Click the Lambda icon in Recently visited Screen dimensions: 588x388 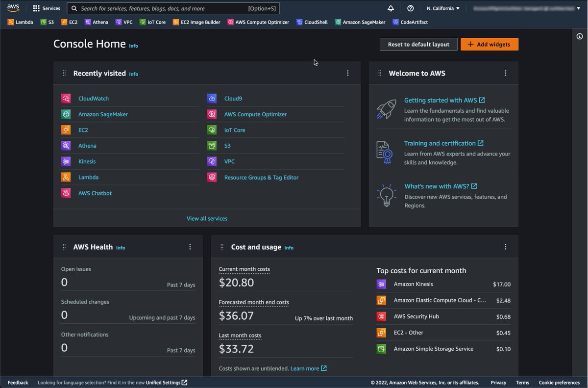66,177
